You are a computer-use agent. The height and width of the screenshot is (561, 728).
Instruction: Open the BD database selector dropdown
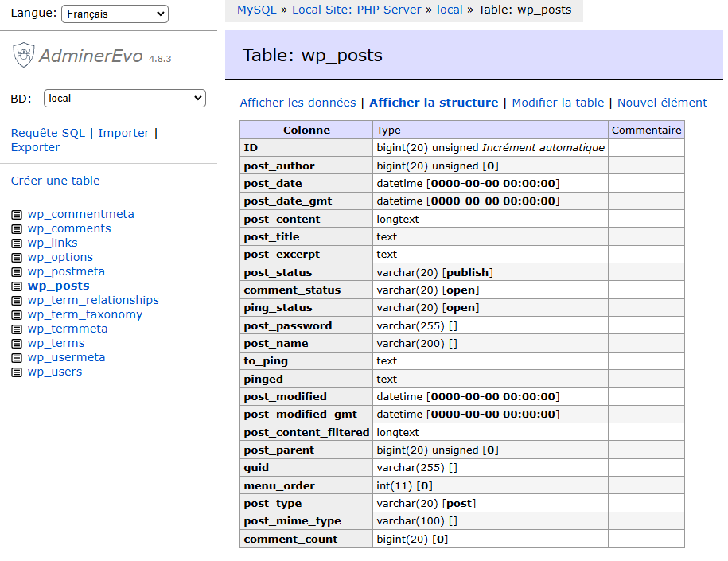coord(124,99)
